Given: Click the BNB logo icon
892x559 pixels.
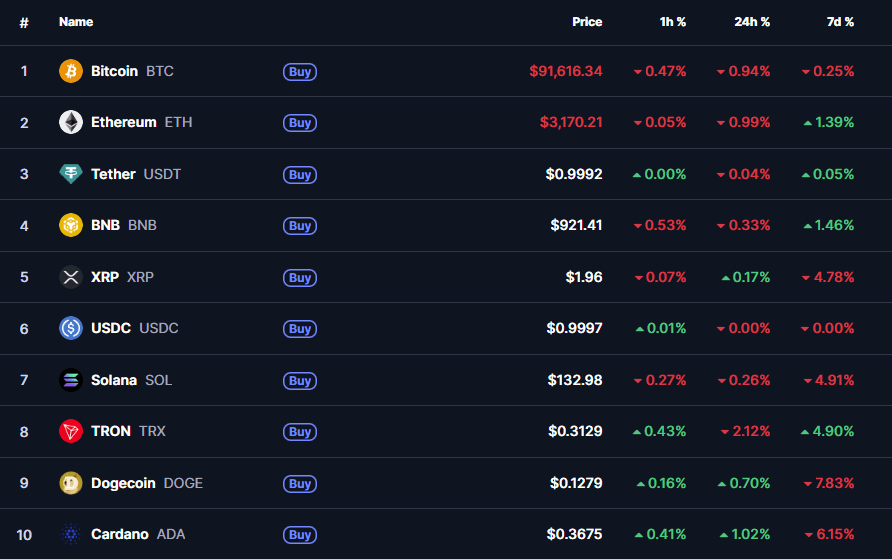Looking at the screenshot, I should [x=71, y=225].
